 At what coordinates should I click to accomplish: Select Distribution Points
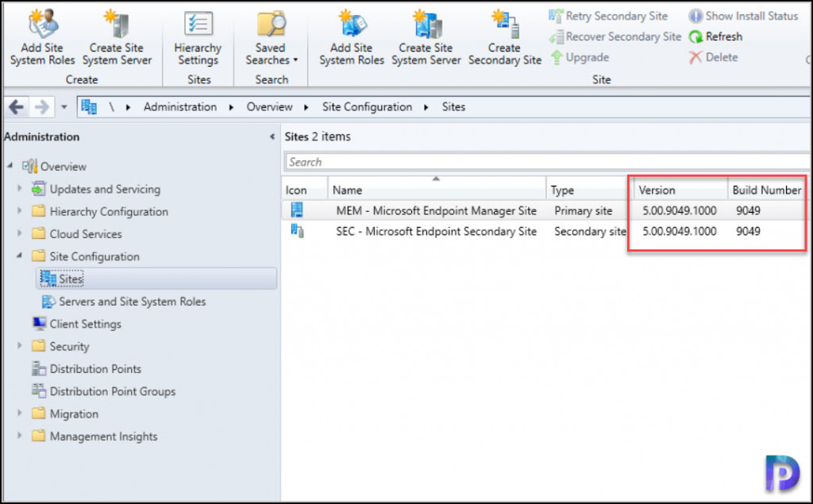click(x=86, y=368)
